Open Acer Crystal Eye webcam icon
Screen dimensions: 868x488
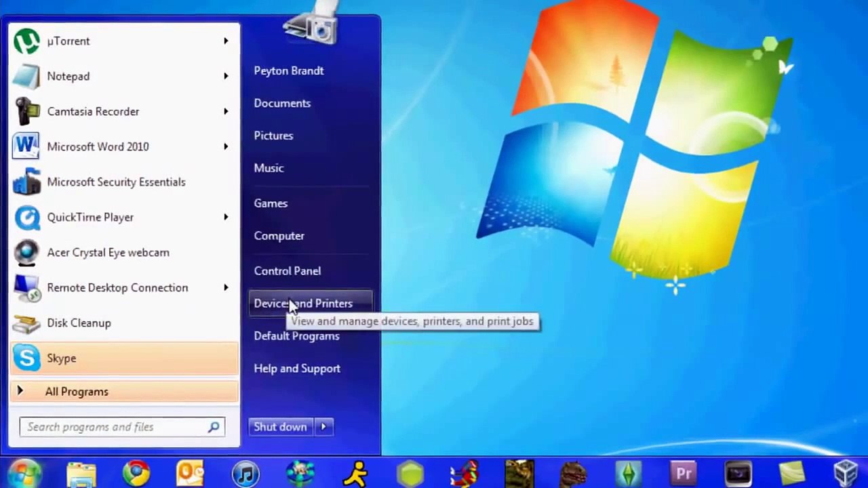click(x=27, y=253)
